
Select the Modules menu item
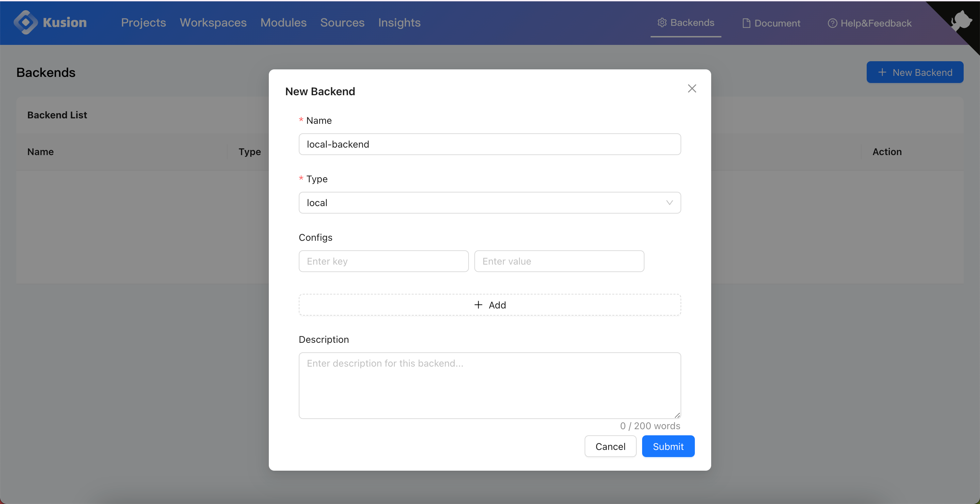pos(283,22)
